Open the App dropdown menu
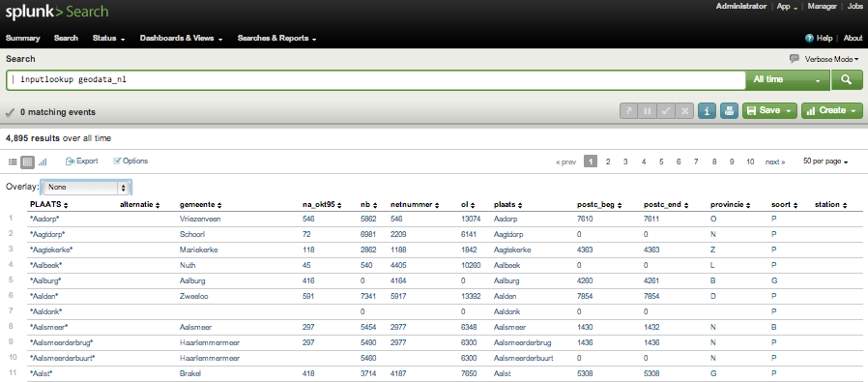The image size is (868, 382). [787, 7]
